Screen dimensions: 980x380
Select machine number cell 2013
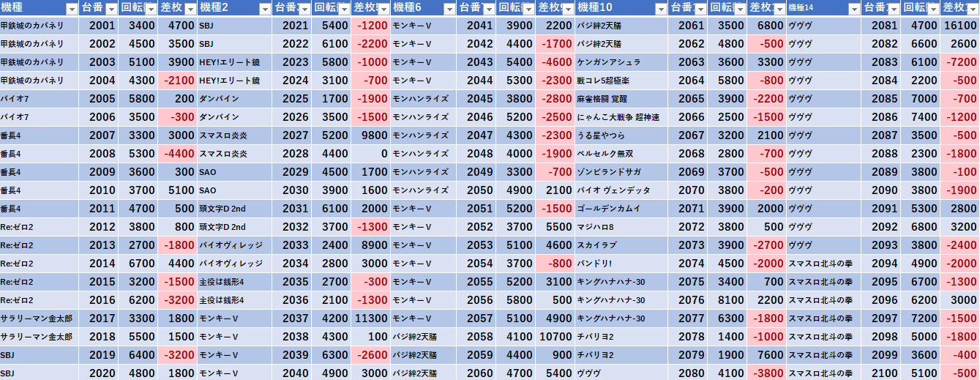(x=98, y=245)
